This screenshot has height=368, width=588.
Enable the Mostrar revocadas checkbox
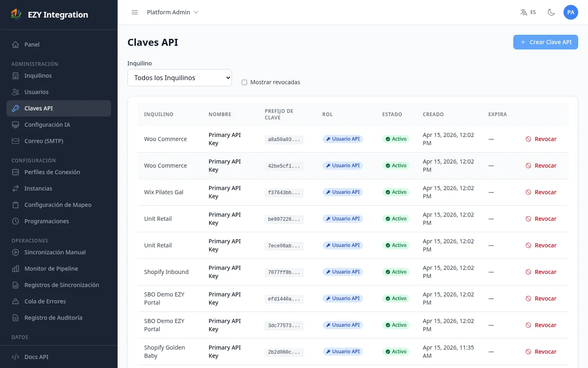pos(244,82)
